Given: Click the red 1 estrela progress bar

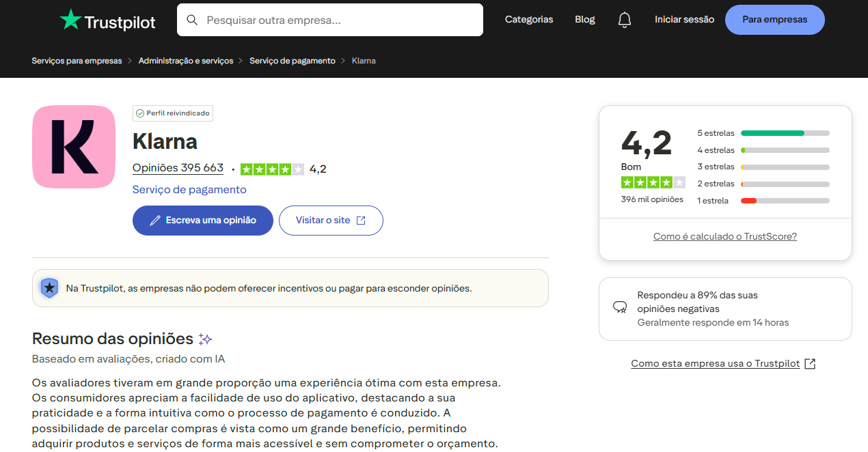Looking at the screenshot, I should click(748, 201).
